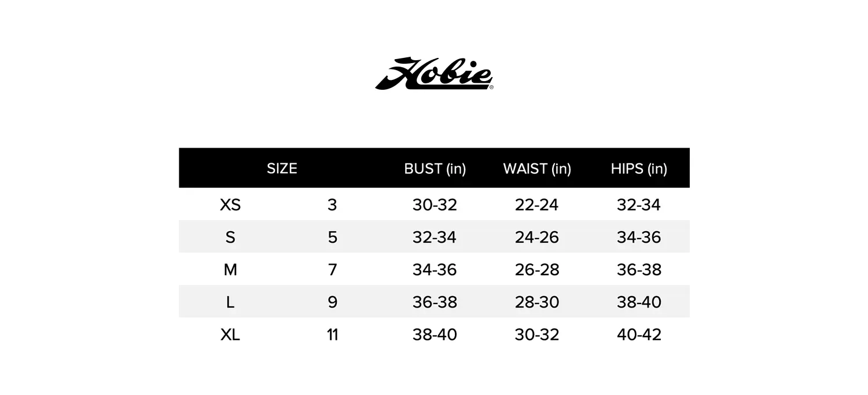
Task: Click the Hobie logo
Action: [x=434, y=74]
